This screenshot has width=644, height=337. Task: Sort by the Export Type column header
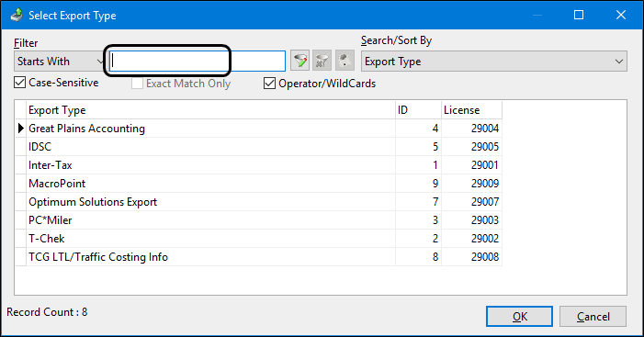[x=210, y=110]
